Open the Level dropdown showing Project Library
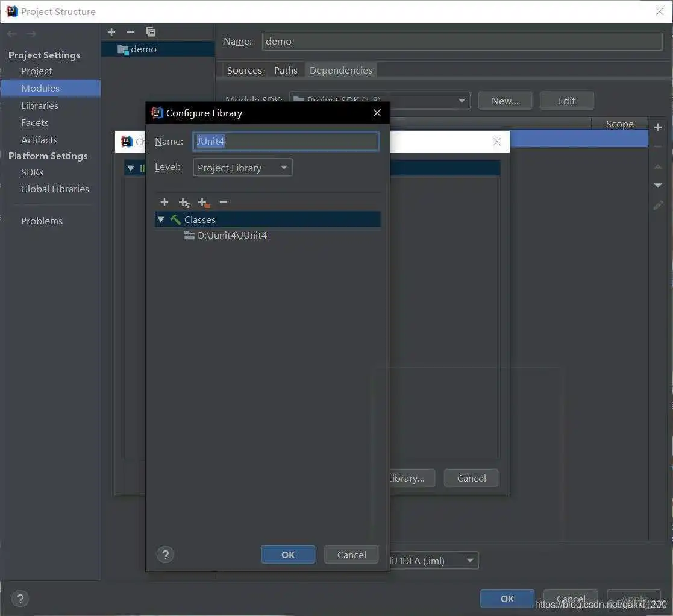Image resolution: width=673 pixels, height=616 pixels. coord(242,167)
